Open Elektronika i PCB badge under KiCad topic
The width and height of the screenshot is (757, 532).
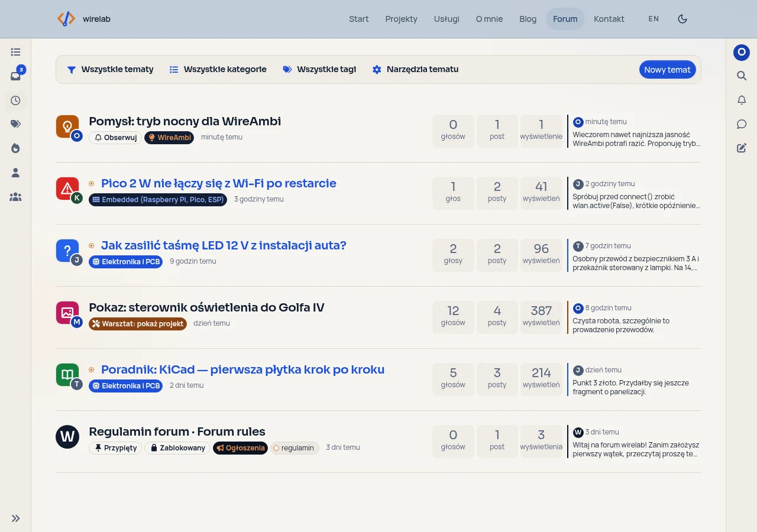(x=125, y=385)
